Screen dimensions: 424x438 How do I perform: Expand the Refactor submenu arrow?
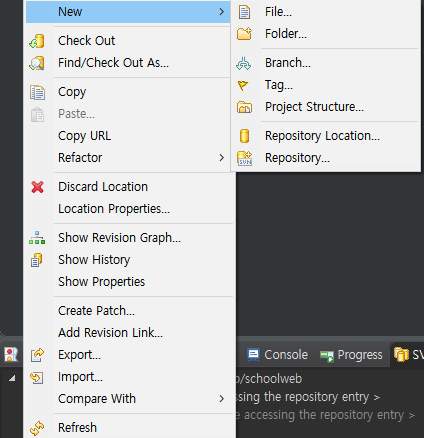click(x=222, y=158)
